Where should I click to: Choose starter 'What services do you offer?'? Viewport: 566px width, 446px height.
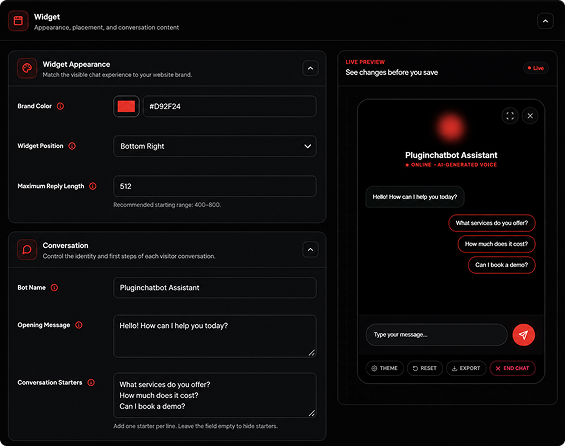point(492,223)
